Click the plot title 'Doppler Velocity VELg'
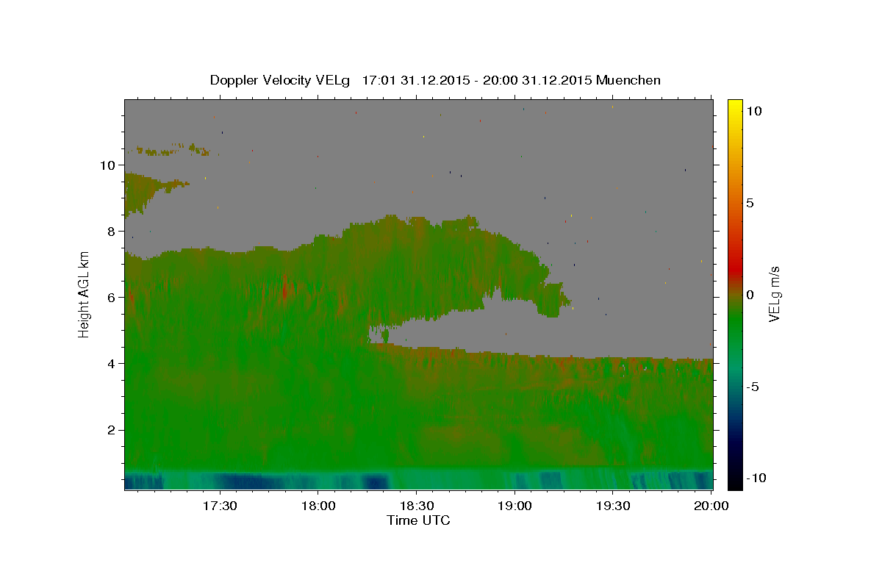The image size is (882, 588). click(x=281, y=80)
